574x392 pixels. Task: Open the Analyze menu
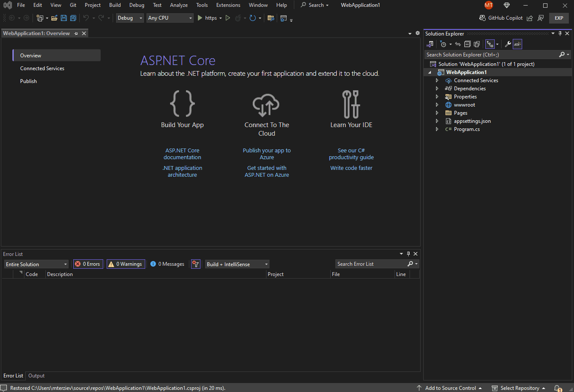pyautogui.click(x=179, y=5)
